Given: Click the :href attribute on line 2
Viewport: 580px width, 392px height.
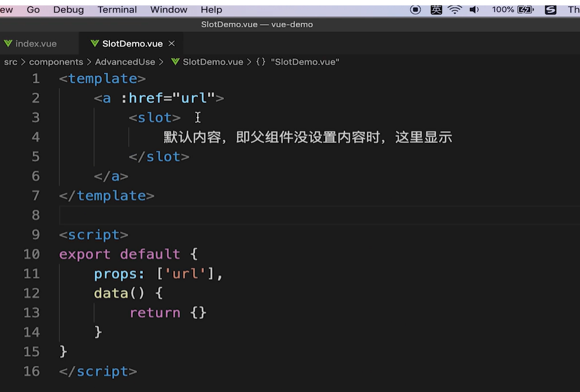Looking at the screenshot, I should tap(142, 98).
